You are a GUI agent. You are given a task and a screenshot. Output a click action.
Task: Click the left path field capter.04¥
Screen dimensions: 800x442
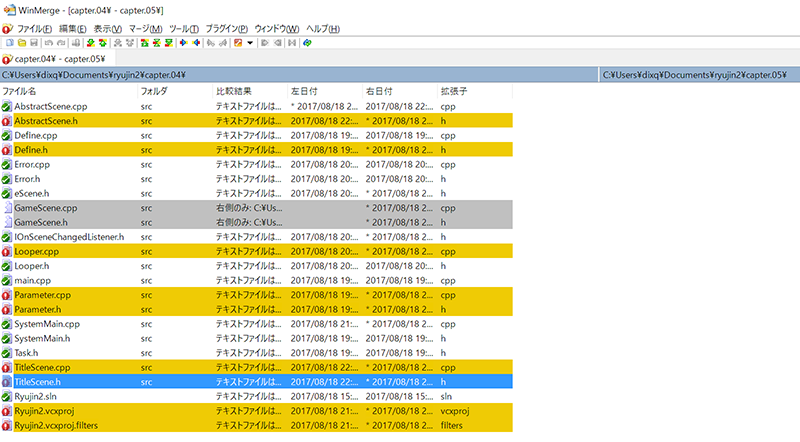[299, 75]
